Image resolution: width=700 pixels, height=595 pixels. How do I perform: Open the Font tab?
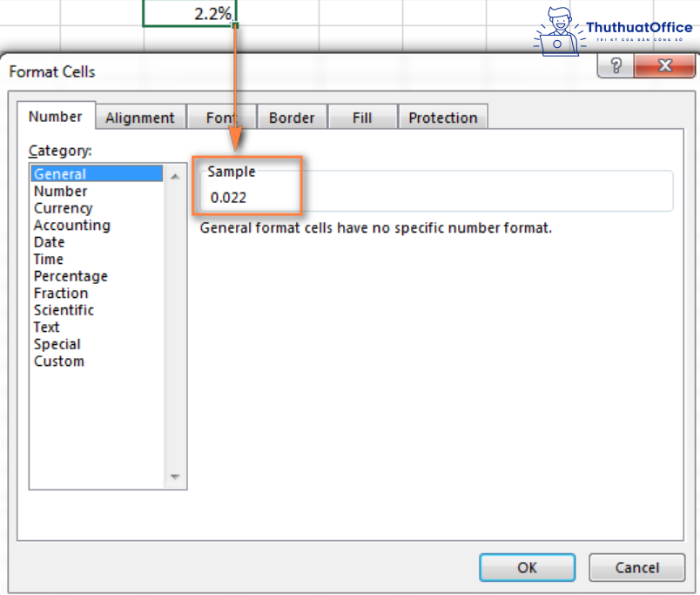221,117
